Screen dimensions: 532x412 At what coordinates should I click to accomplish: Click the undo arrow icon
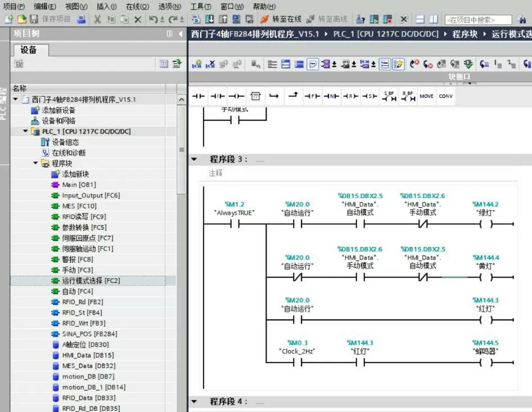[153, 19]
